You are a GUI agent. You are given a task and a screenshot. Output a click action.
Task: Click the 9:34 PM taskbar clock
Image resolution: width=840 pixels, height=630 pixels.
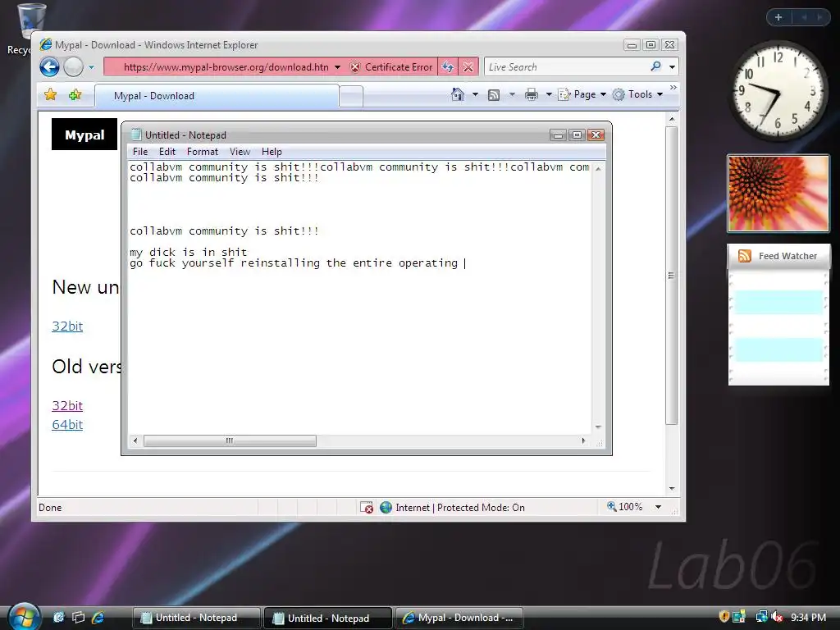click(808, 617)
